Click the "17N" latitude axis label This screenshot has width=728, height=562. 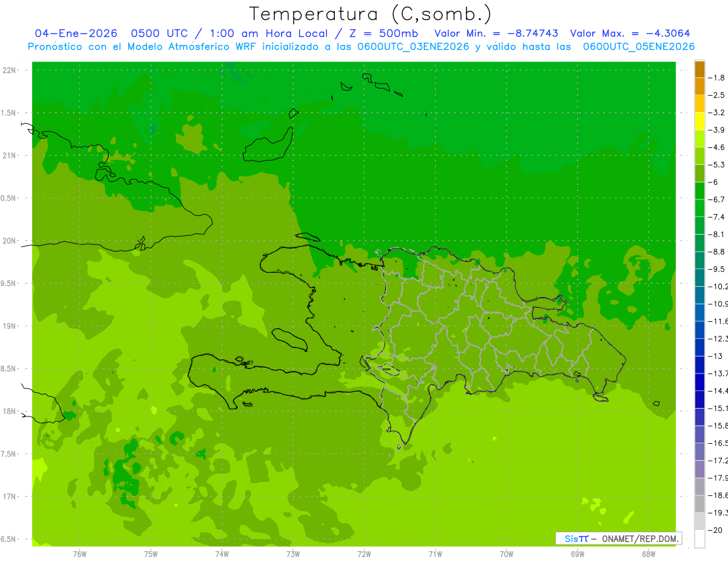pyautogui.click(x=10, y=497)
